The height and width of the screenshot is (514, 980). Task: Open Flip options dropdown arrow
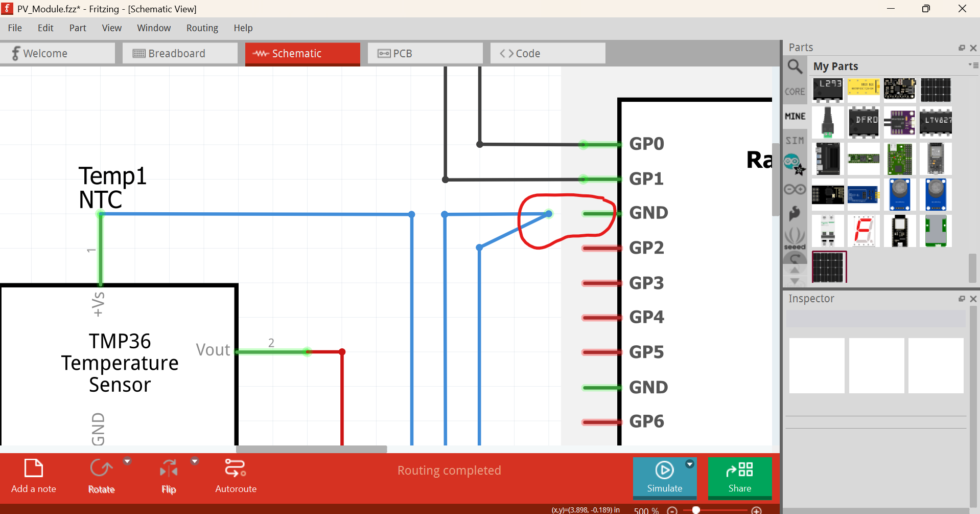[x=195, y=461]
